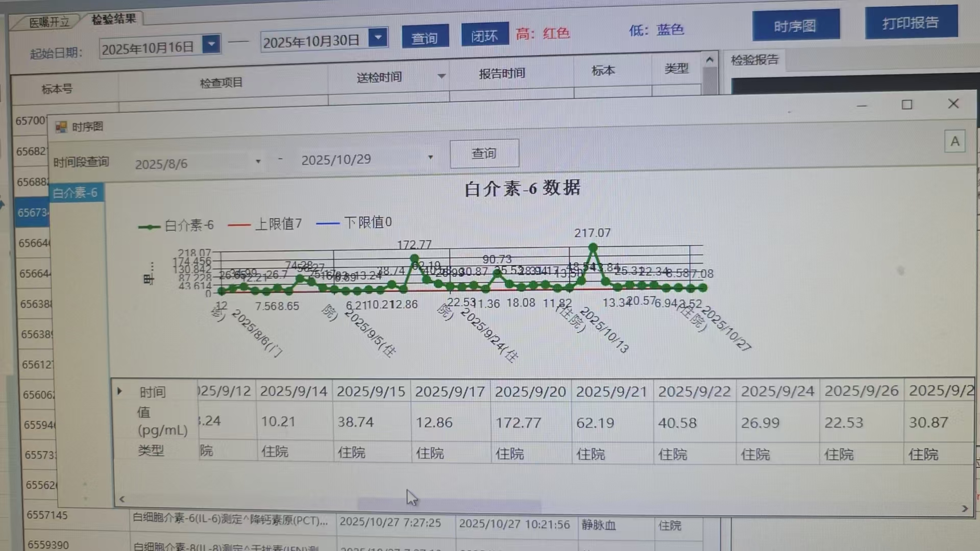The height and width of the screenshot is (551, 980).
Task: Select 白介素-6 item in left list
Action: 76,193
